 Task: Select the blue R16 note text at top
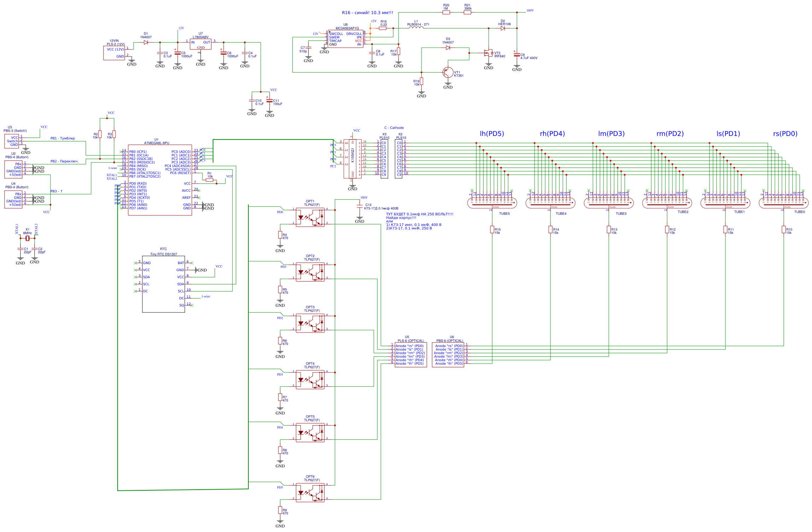click(x=367, y=13)
